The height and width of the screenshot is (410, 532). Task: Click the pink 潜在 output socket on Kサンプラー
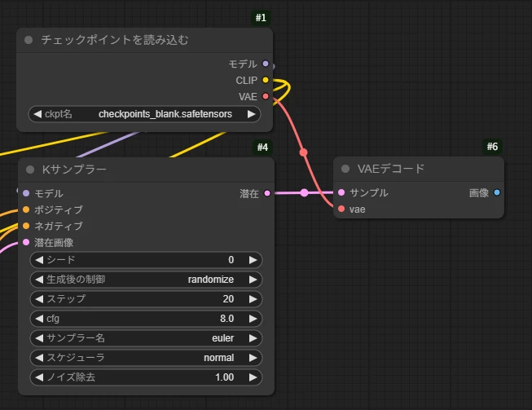point(267,193)
